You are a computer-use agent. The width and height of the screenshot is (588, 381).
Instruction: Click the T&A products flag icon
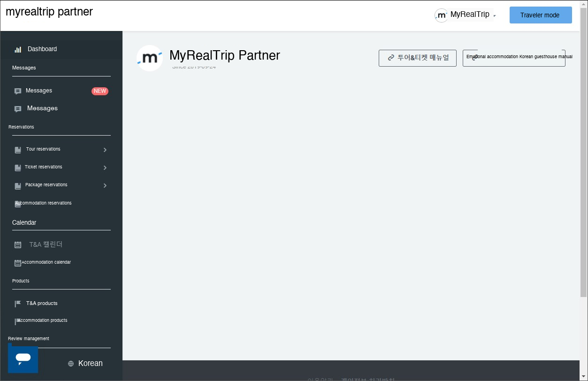tap(18, 304)
